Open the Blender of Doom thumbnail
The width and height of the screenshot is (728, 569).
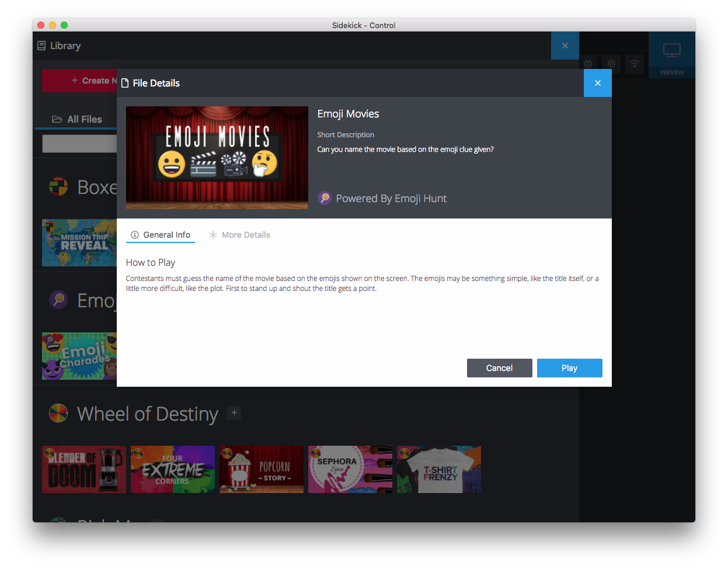pyautogui.click(x=84, y=470)
